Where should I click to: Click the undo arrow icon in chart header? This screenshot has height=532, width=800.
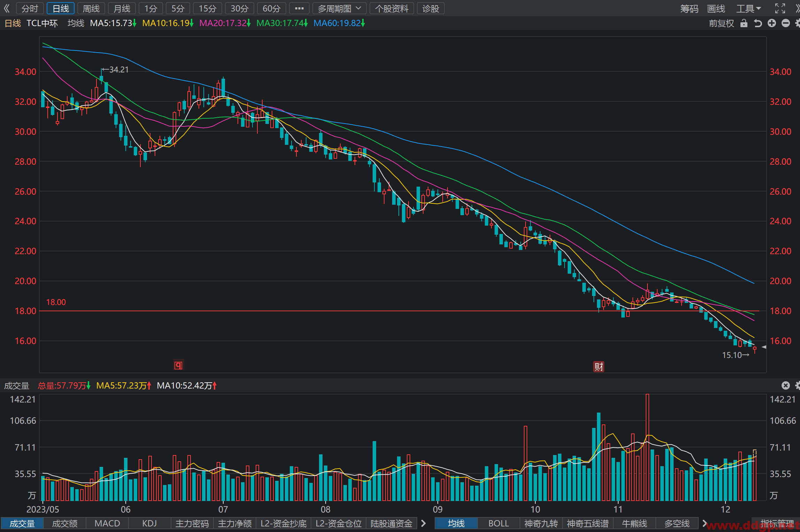(758, 23)
